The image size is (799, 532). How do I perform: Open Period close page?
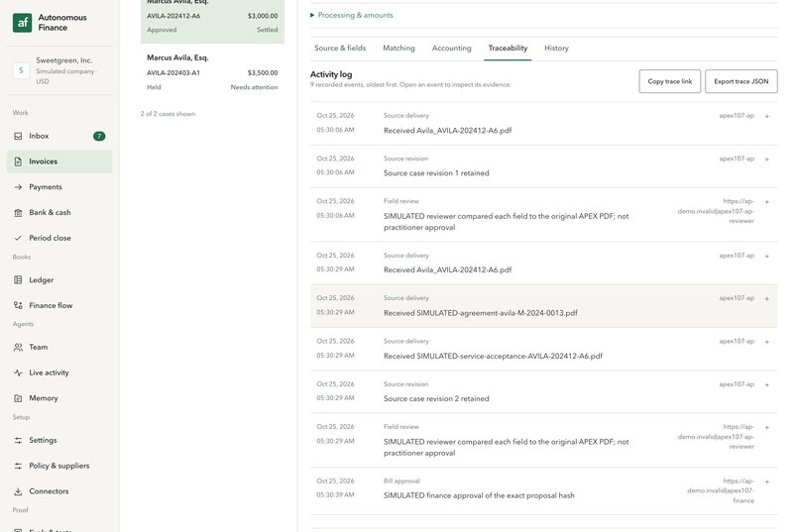point(59,238)
